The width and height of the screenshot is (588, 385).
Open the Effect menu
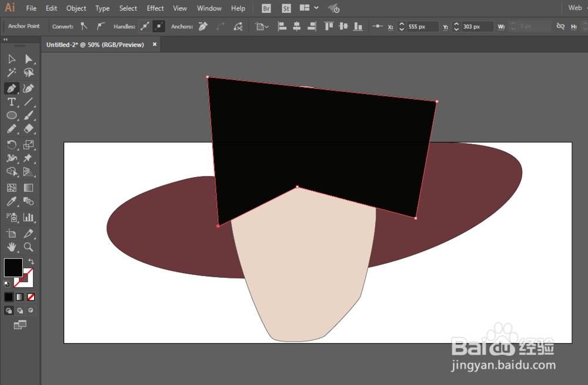pos(155,8)
